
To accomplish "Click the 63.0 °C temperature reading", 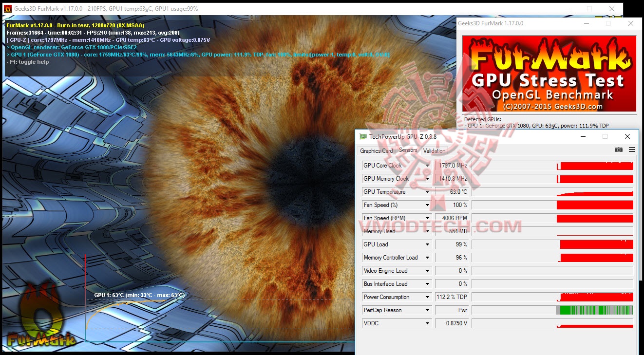I will pos(452,192).
